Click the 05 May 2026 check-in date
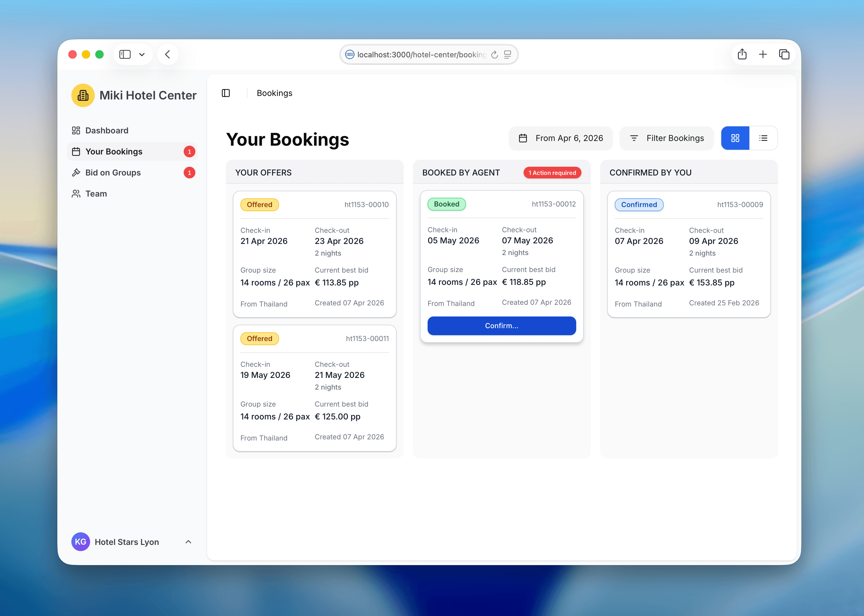This screenshot has width=864, height=616. (453, 240)
